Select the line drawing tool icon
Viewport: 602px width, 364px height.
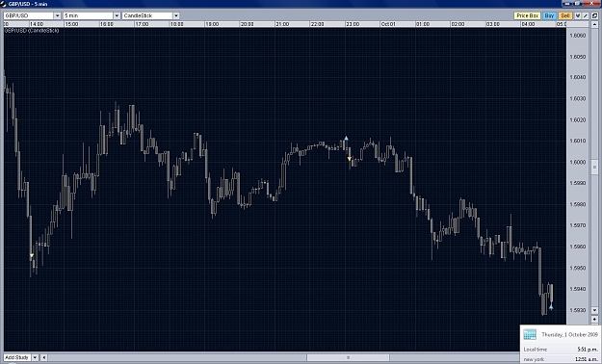pos(585,15)
